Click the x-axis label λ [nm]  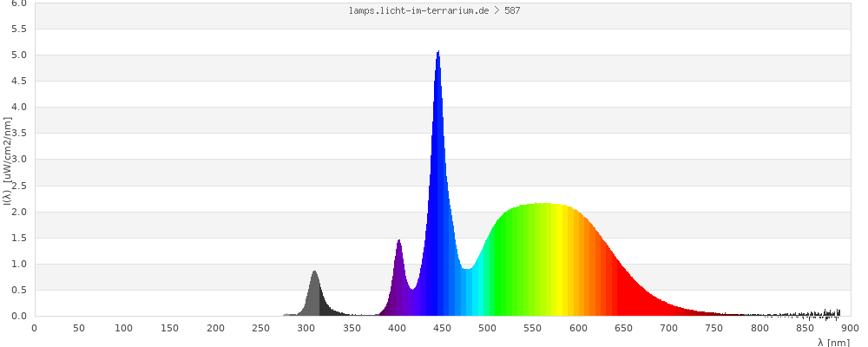[x=833, y=342]
